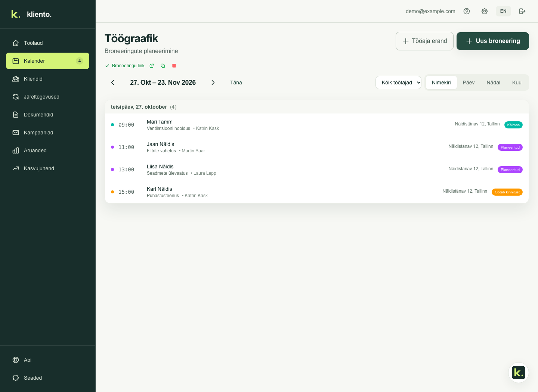Open settings gear icon in top bar
The height and width of the screenshot is (392, 538).
[485, 11]
